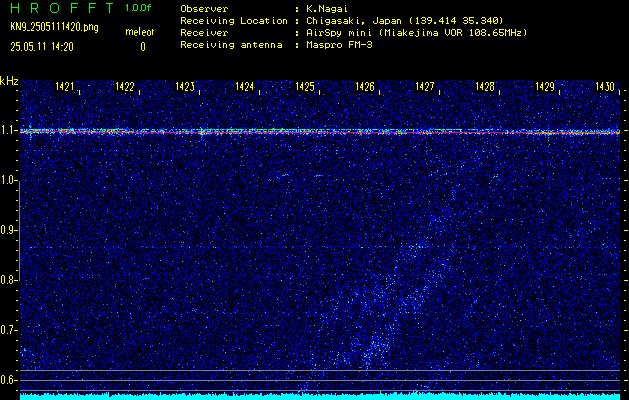
Task: Click the version label 1.0.0f
Action: pyautogui.click(x=138, y=8)
